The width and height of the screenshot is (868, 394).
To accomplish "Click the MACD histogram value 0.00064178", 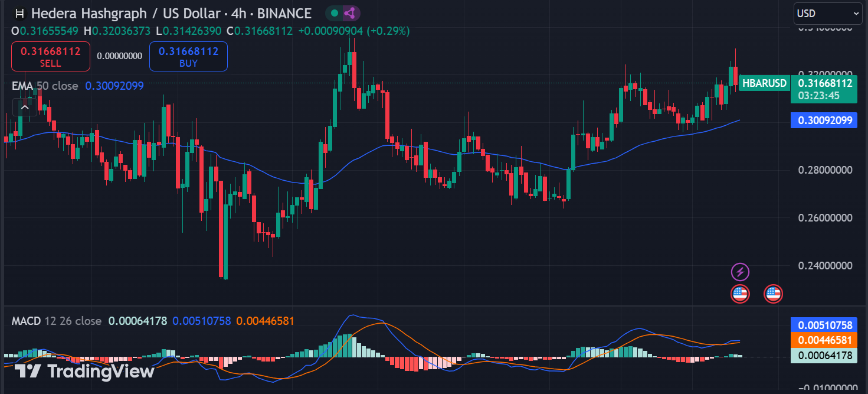I will tap(137, 321).
